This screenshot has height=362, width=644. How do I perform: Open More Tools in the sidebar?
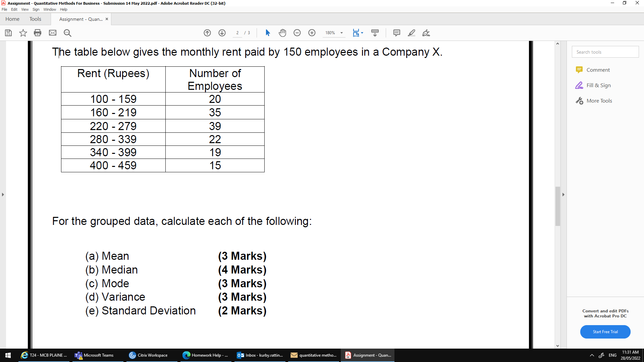pos(599,101)
